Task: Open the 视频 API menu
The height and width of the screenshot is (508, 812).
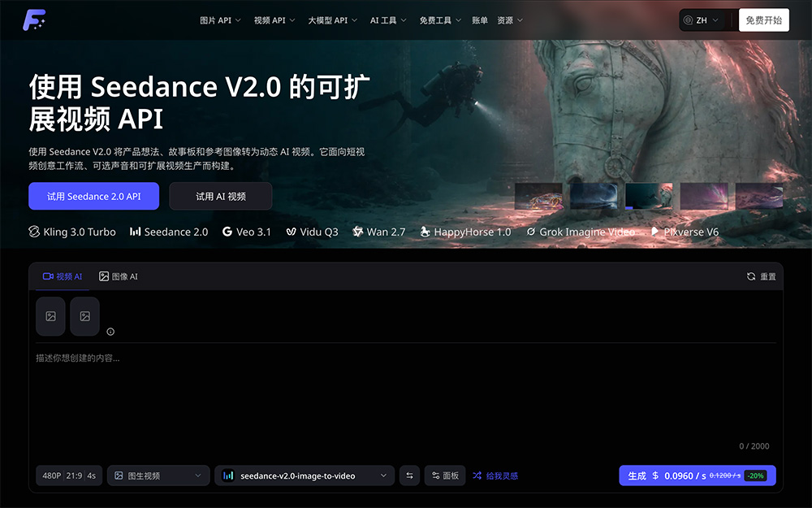Action: pyautogui.click(x=274, y=20)
